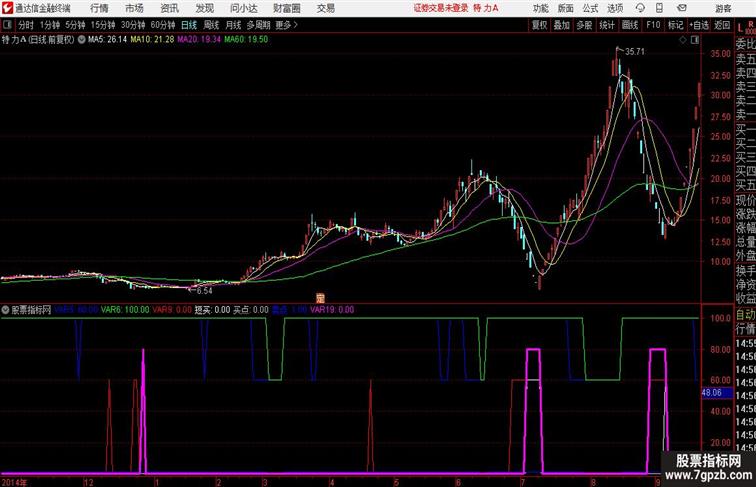
Task: Open the mail envelope icon
Action: tap(682, 8)
